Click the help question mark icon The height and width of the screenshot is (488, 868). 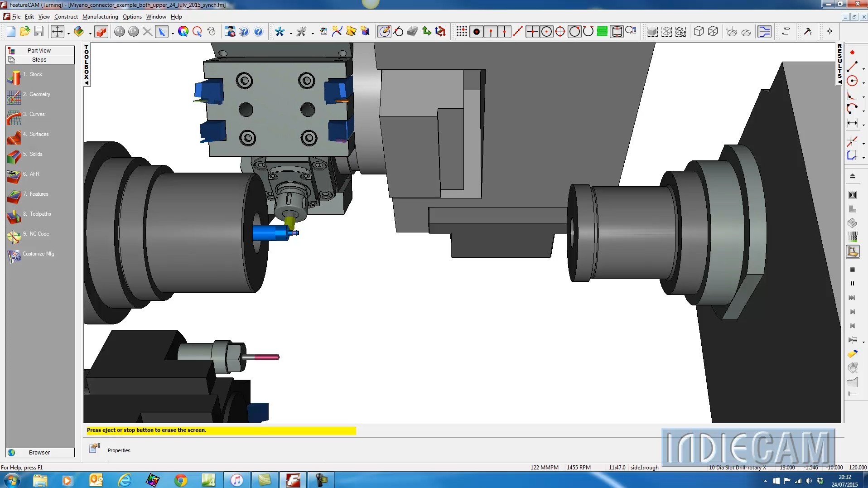pyautogui.click(x=258, y=31)
